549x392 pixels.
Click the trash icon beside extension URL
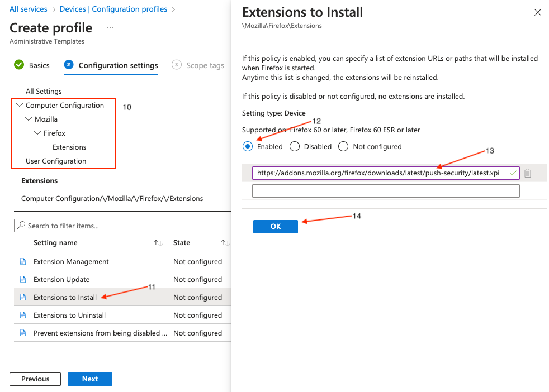pos(528,173)
